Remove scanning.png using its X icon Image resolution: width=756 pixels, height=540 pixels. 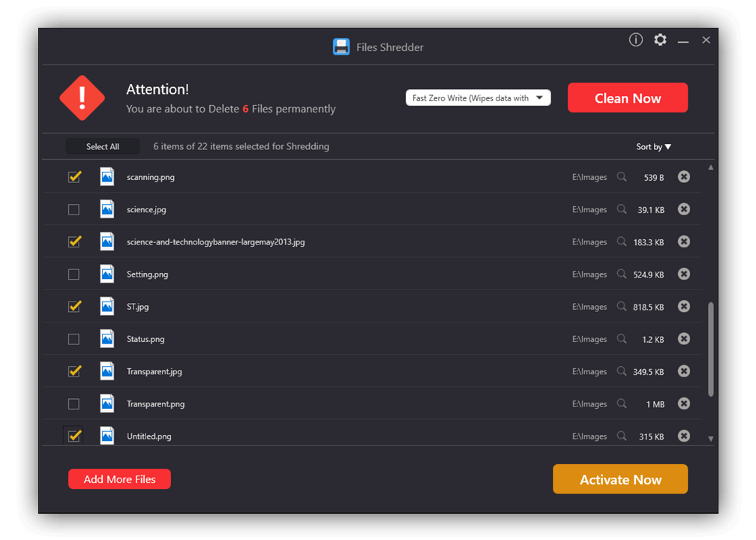click(x=684, y=177)
